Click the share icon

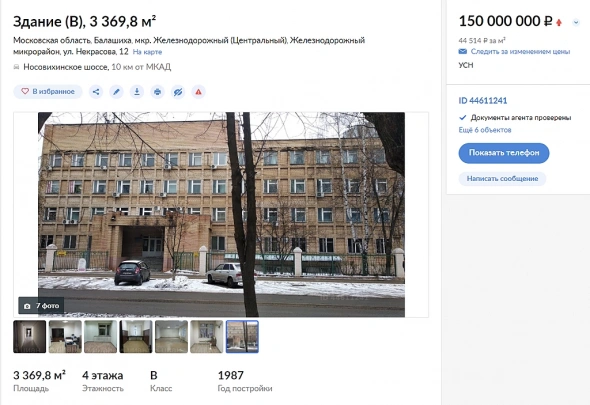(96, 92)
